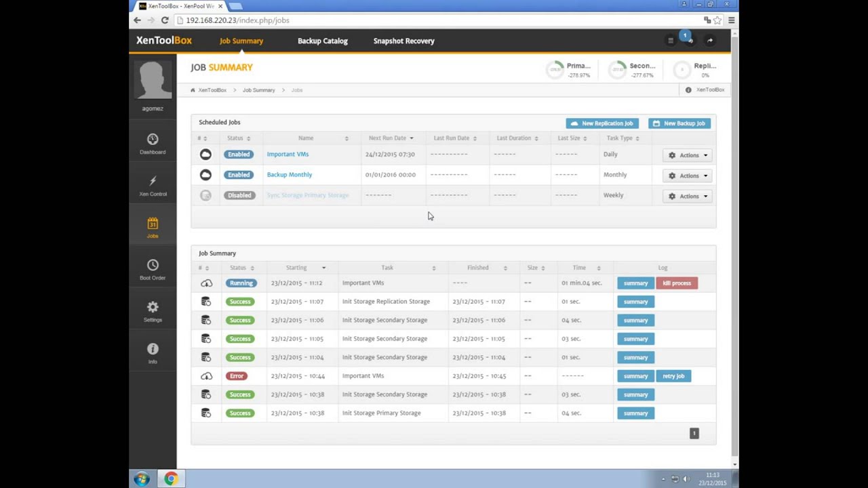Click the address bar URL field
The width and height of the screenshot is (868, 488).
(441, 20)
